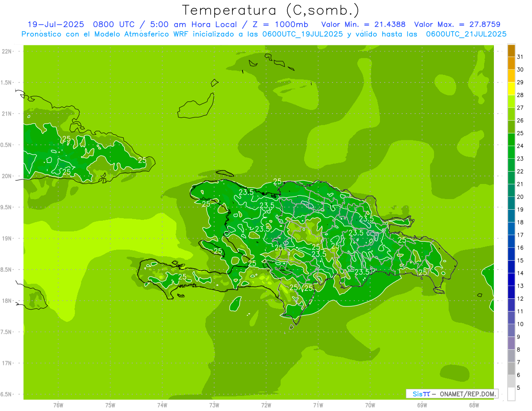Click the "SisTT - ONAMET/REP.DOM." credit box
Viewport: 532px width, 411px height.
pyautogui.click(x=452, y=394)
